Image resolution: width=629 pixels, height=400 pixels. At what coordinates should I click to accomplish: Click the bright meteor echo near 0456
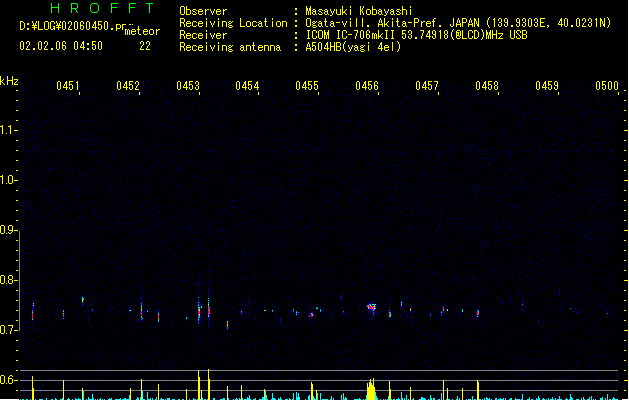coord(371,307)
